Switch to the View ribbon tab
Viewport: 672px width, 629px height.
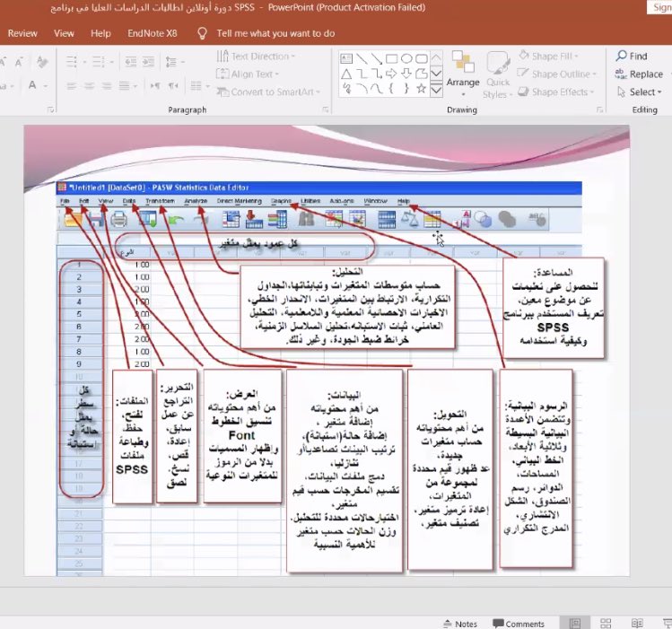64,33
